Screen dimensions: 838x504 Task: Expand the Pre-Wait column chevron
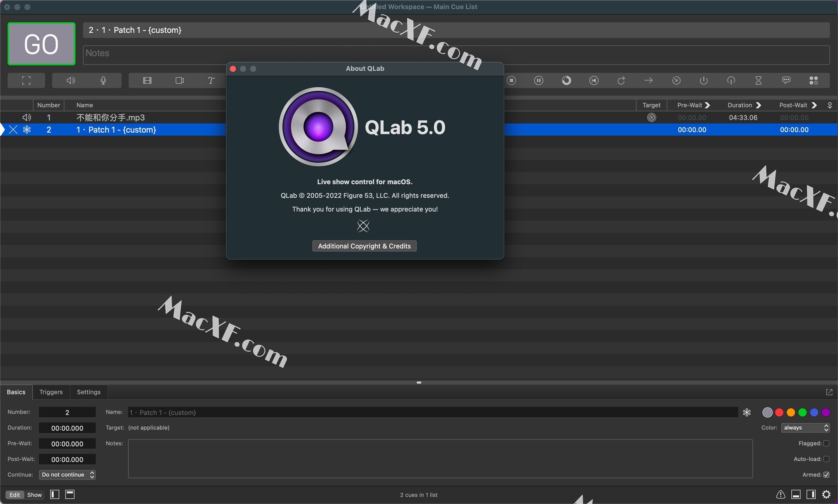707,105
